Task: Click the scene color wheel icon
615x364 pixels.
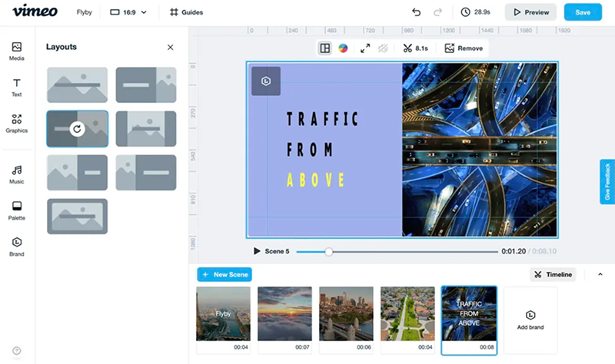Action: [344, 48]
